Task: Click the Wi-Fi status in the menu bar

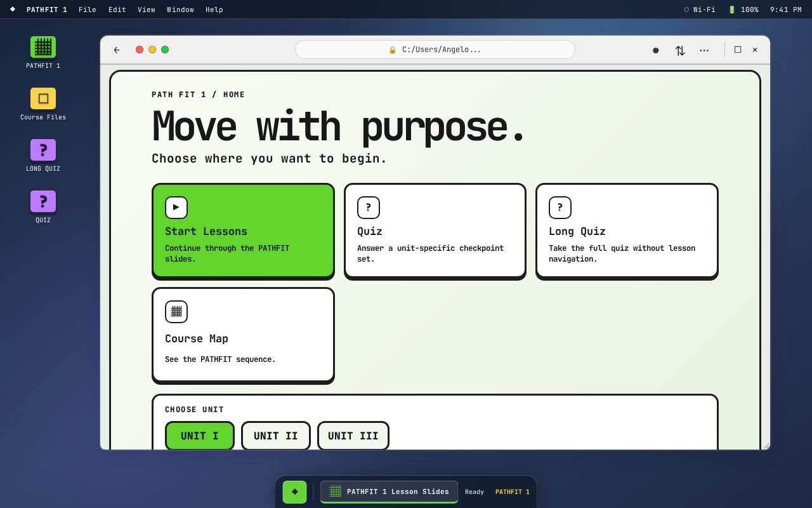Action: 699,10
